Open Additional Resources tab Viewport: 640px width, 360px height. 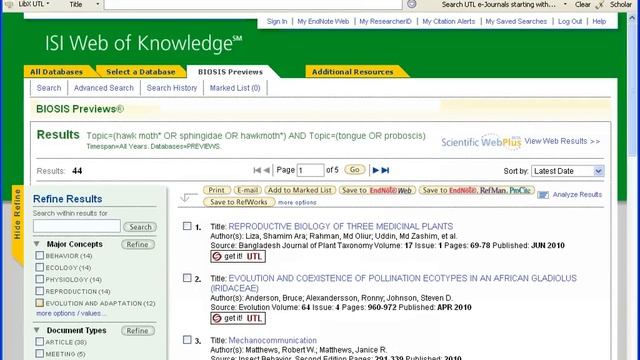coord(353,72)
